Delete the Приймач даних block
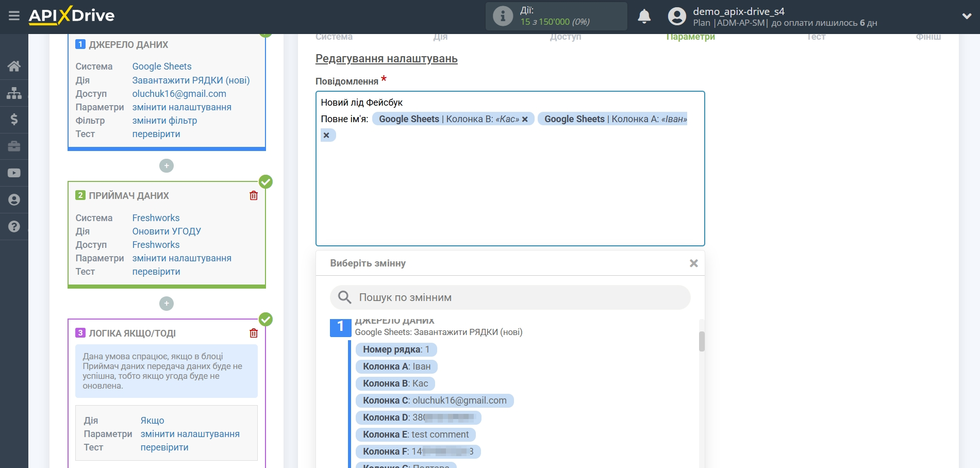This screenshot has width=980, height=468. pyautogui.click(x=254, y=196)
